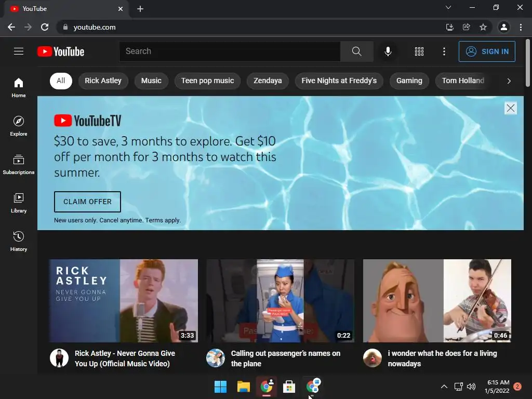Image resolution: width=532 pixels, height=399 pixels.
Task: Open History in sidebar
Action: [x=19, y=241]
